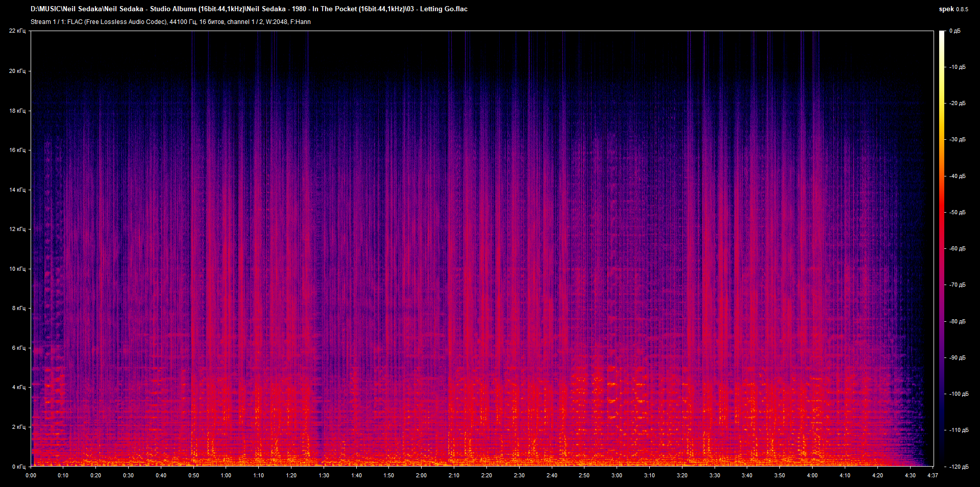
Task: Click the 0:50 time axis label
Action: tap(193, 475)
